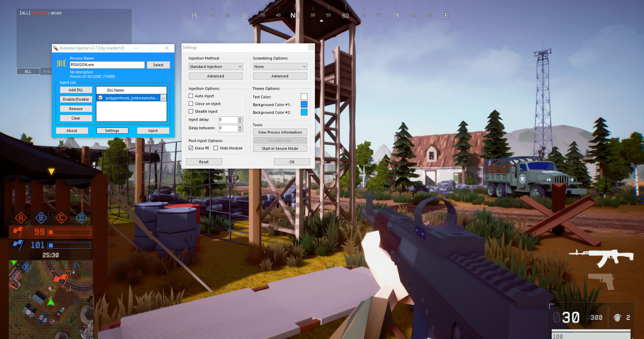Click the Clear button in Inject List
Screen dimensions: 644x339
click(x=76, y=118)
